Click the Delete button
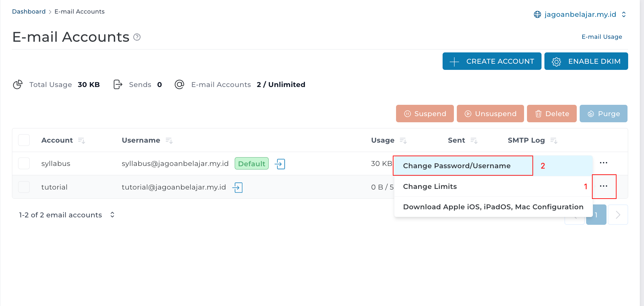 [552, 114]
